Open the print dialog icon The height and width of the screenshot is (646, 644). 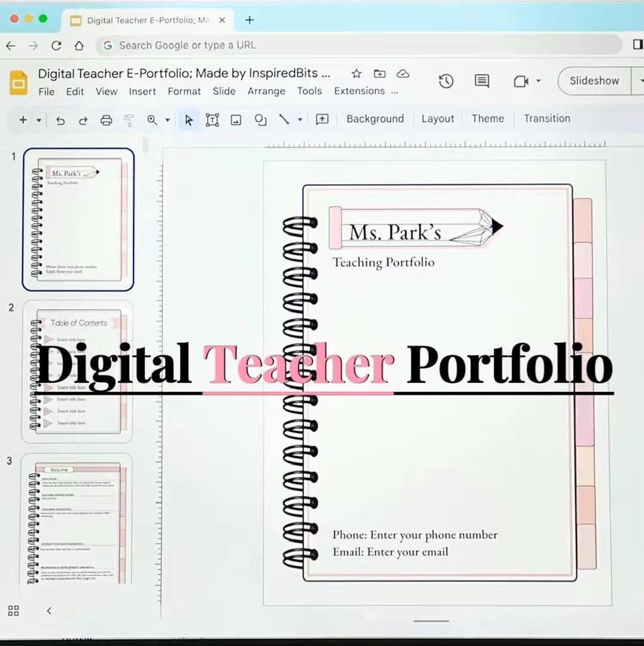click(x=106, y=120)
